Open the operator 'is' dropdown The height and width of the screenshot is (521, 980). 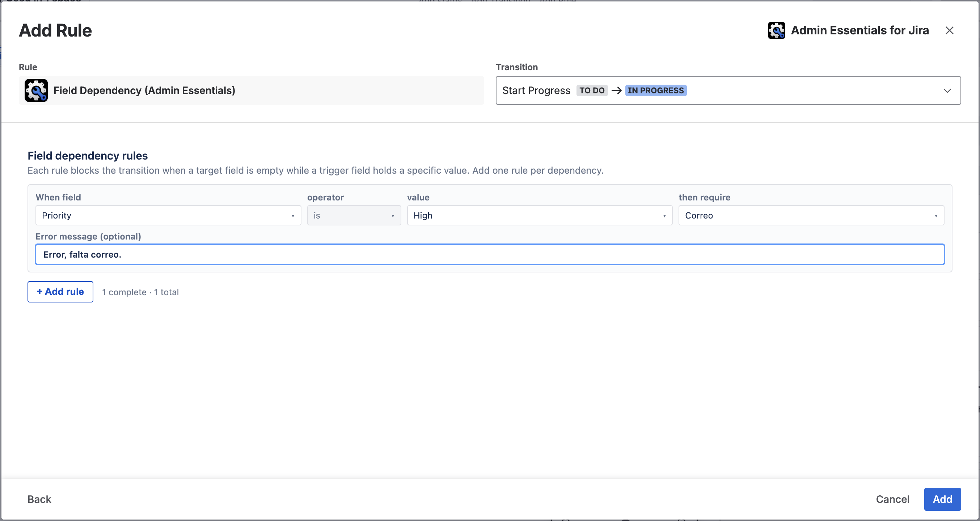354,215
